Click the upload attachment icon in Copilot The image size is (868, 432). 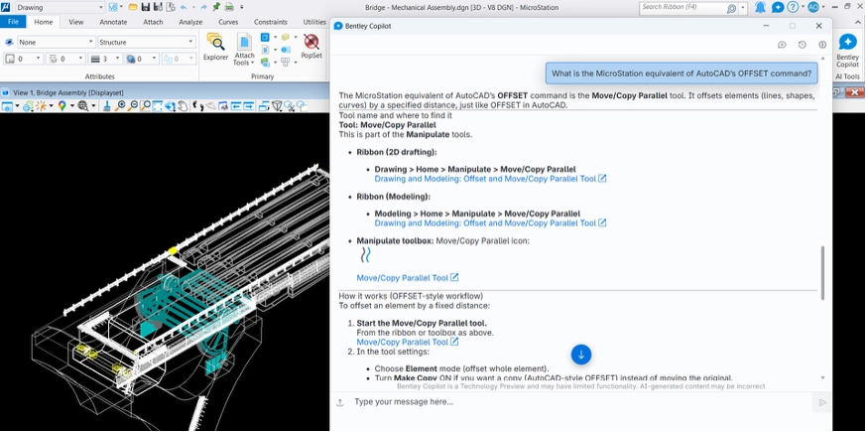[x=340, y=402]
